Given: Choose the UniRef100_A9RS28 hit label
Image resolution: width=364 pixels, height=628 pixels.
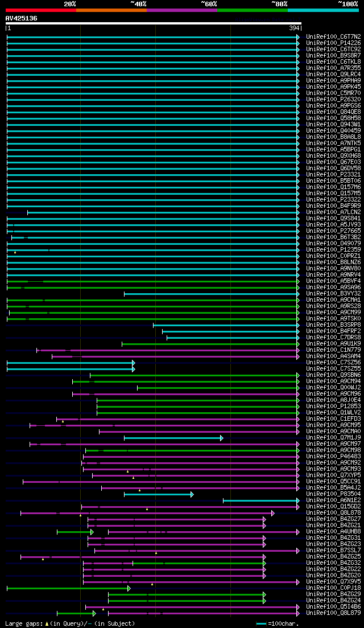Looking at the screenshot, I should click(x=333, y=306).
